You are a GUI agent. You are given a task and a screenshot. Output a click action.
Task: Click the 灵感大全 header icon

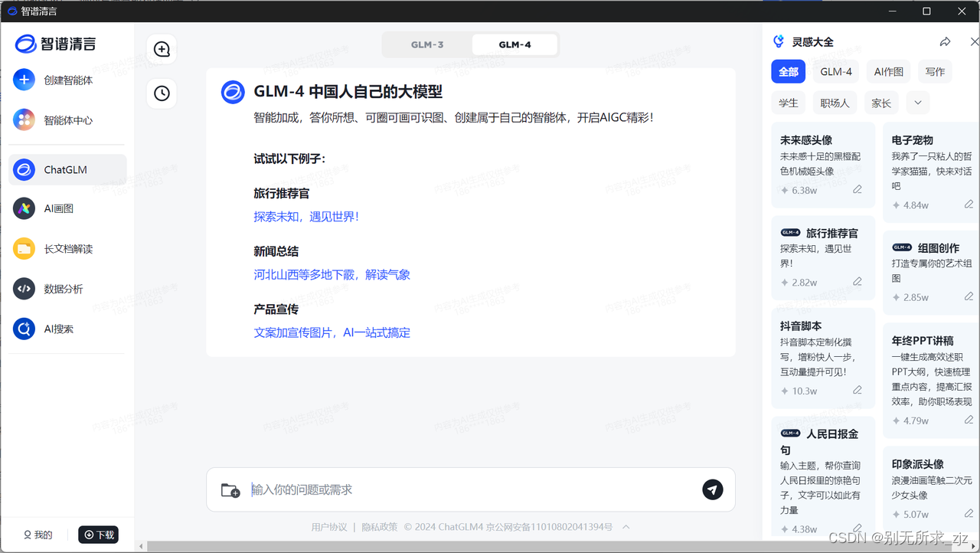click(x=779, y=41)
